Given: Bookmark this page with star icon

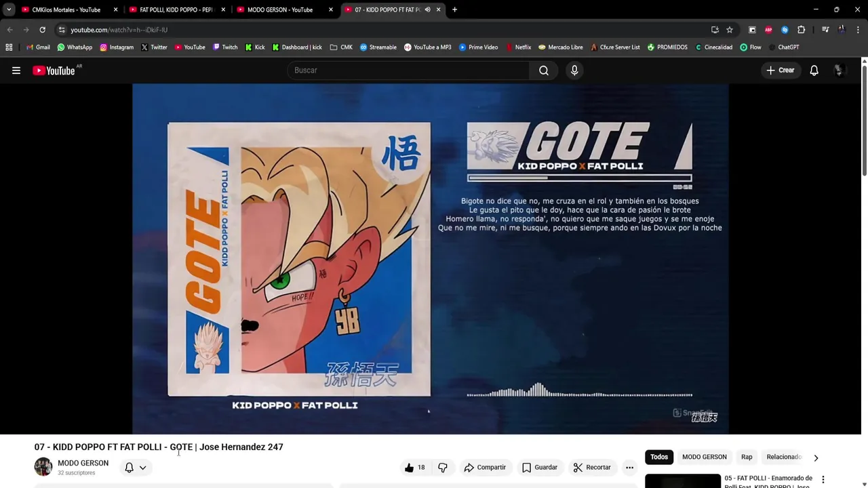Looking at the screenshot, I should pyautogui.click(x=730, y=30).
